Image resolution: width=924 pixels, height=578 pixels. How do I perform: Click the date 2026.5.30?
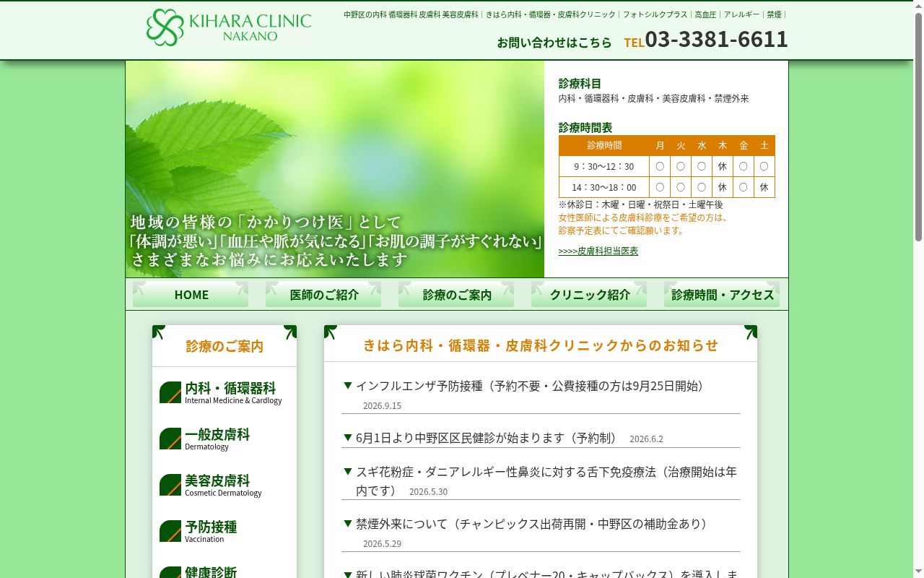coord(428,491)
